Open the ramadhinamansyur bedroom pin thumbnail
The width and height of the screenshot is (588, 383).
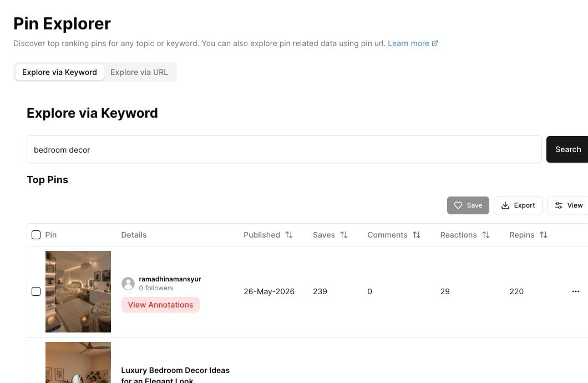coord(78,291)
